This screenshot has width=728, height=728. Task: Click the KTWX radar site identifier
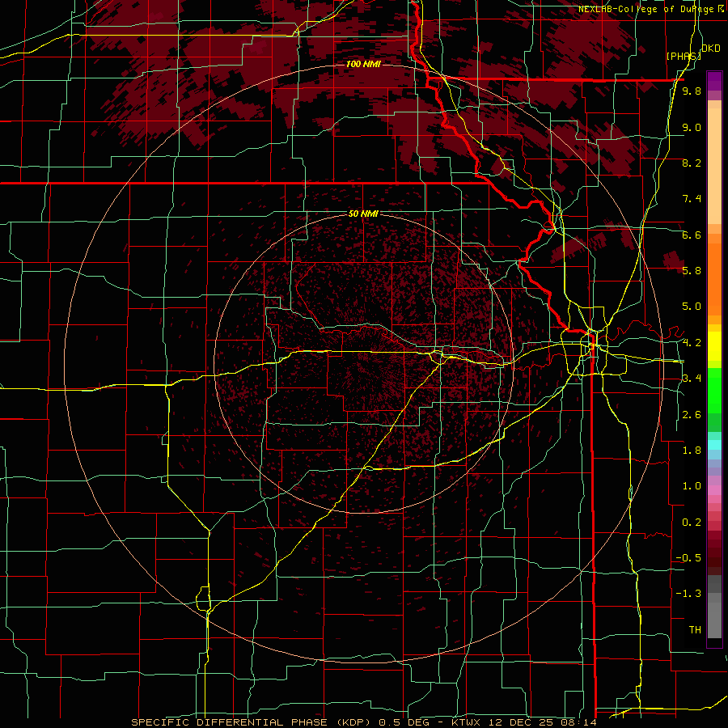[x=467, y=722]
